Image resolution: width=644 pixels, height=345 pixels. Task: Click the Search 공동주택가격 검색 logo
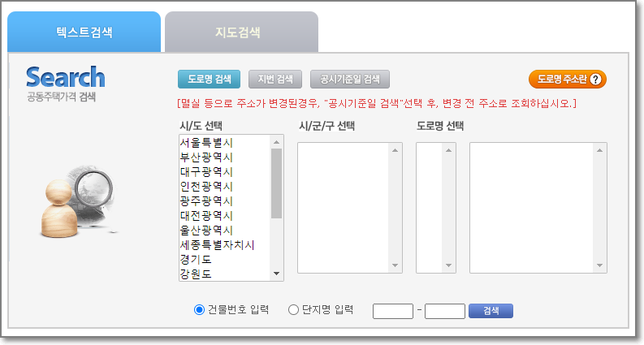pos(66,84)
